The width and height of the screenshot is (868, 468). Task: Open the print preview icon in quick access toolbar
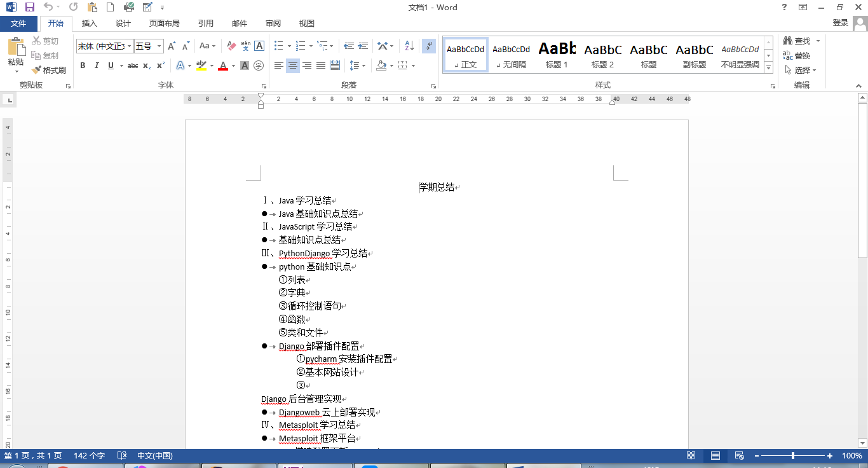click(129, 8)
